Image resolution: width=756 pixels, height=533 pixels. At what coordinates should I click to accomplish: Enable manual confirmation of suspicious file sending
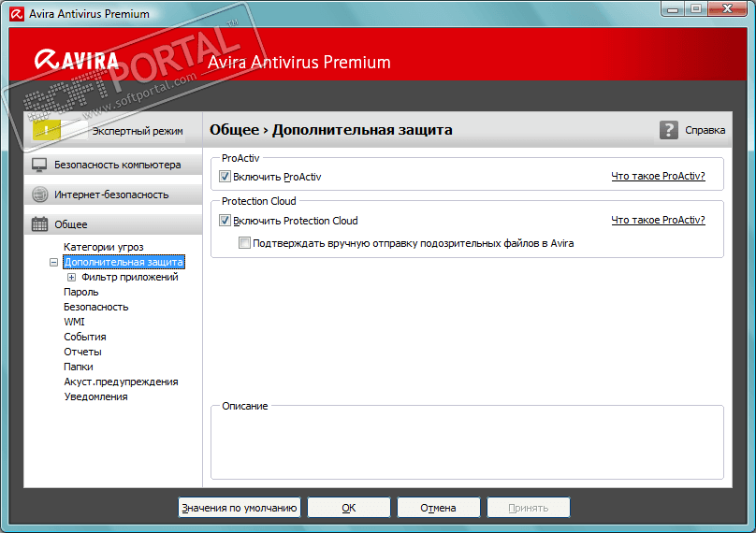tap(245, 242)
